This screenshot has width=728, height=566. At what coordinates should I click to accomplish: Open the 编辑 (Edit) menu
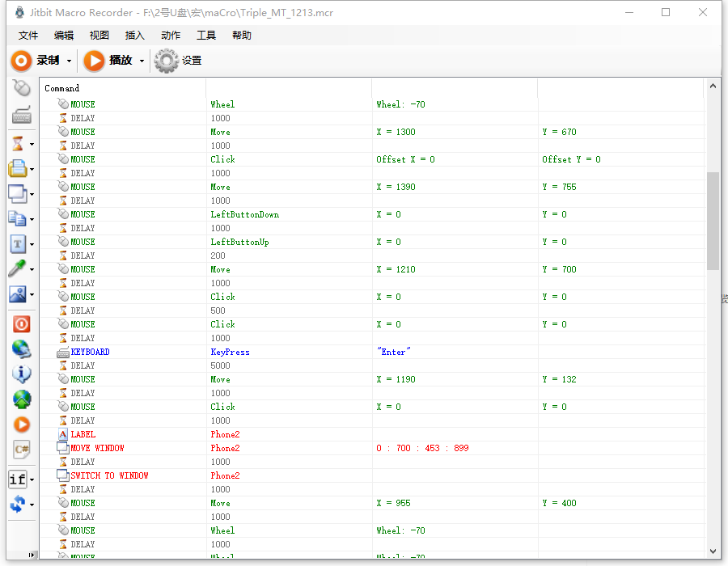(x=64, y=36)
